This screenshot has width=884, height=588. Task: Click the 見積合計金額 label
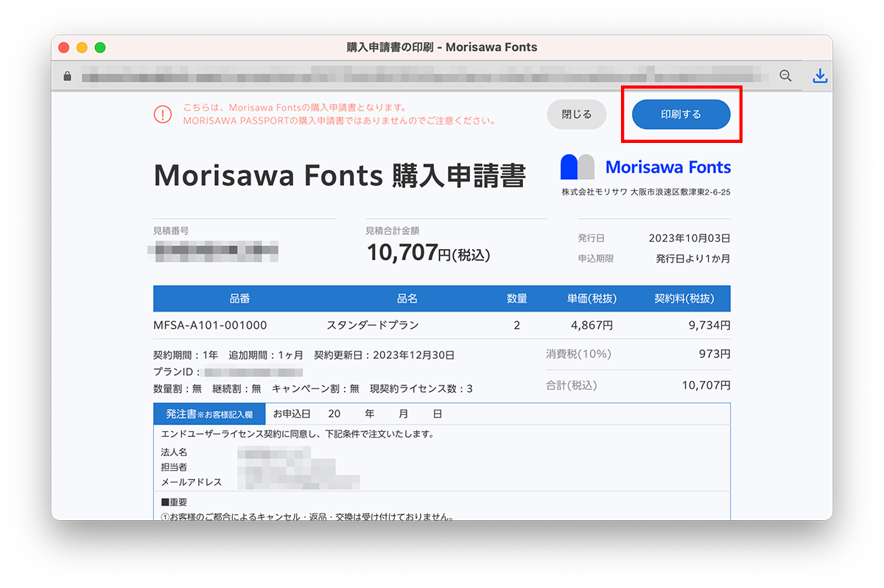(393, 231)
